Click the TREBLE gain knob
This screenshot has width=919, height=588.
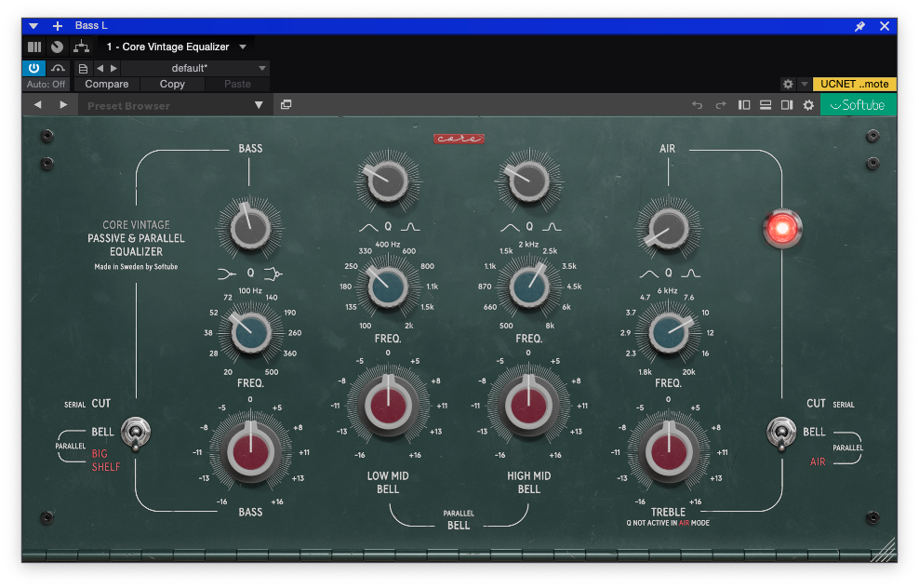pos(668,452)
